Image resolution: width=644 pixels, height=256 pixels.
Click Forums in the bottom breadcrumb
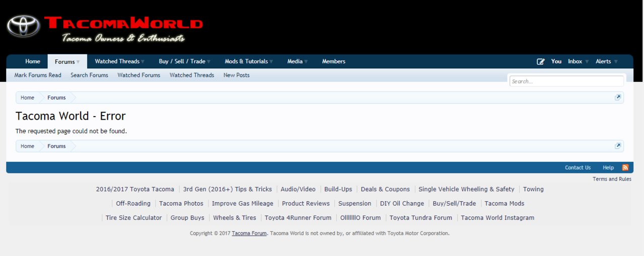(x=56, y=146)
